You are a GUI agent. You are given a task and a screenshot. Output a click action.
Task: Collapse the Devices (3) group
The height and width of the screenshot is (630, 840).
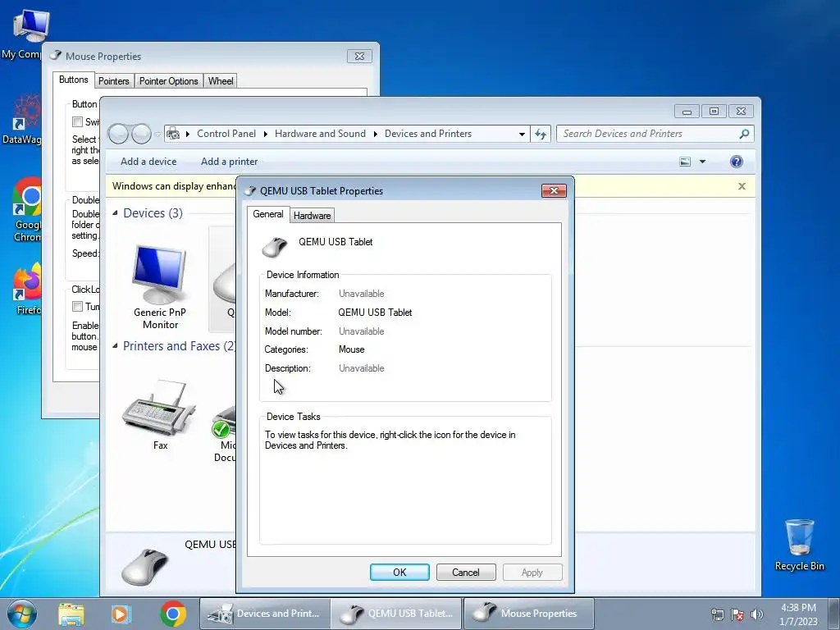coord(115,213)
